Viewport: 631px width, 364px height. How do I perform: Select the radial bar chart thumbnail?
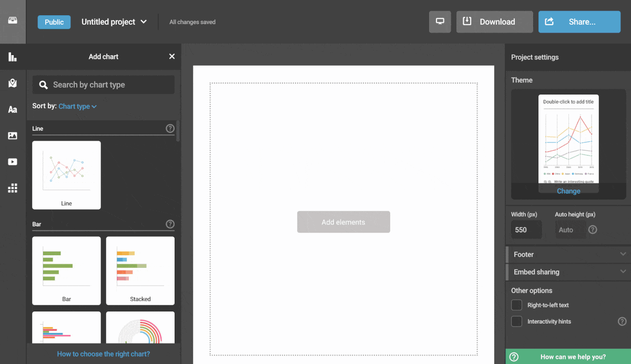(140, 328)
